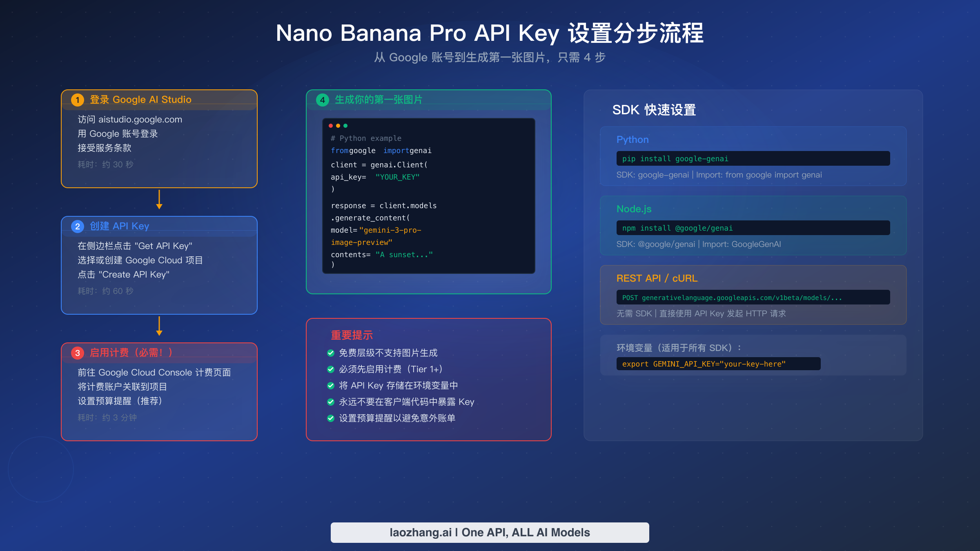Click the step 3 badge beside 启用计费（必需！）
Viewport: 980px width, 551px height.
(77, 353)
